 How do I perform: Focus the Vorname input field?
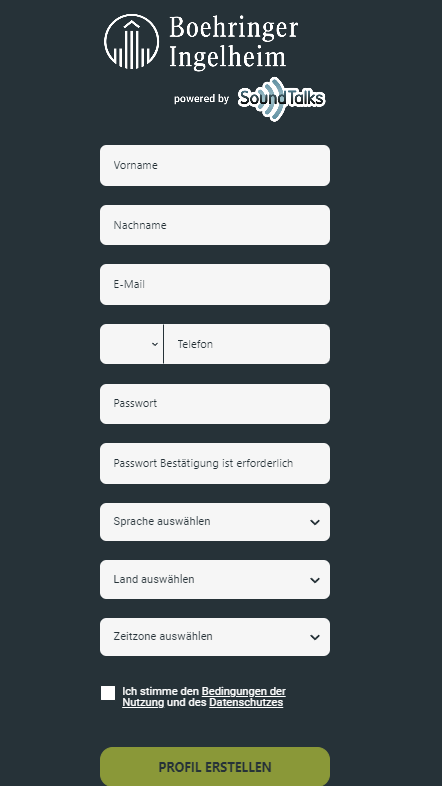coord(215,165)
